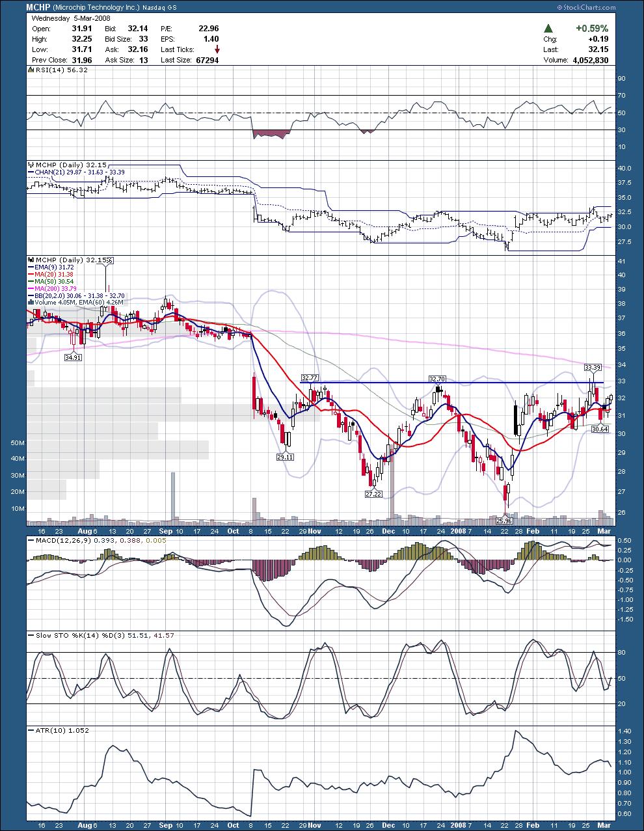644x831 pixels.
Task: Click the MCHP ticker symbol title
Action: point(39,7)
